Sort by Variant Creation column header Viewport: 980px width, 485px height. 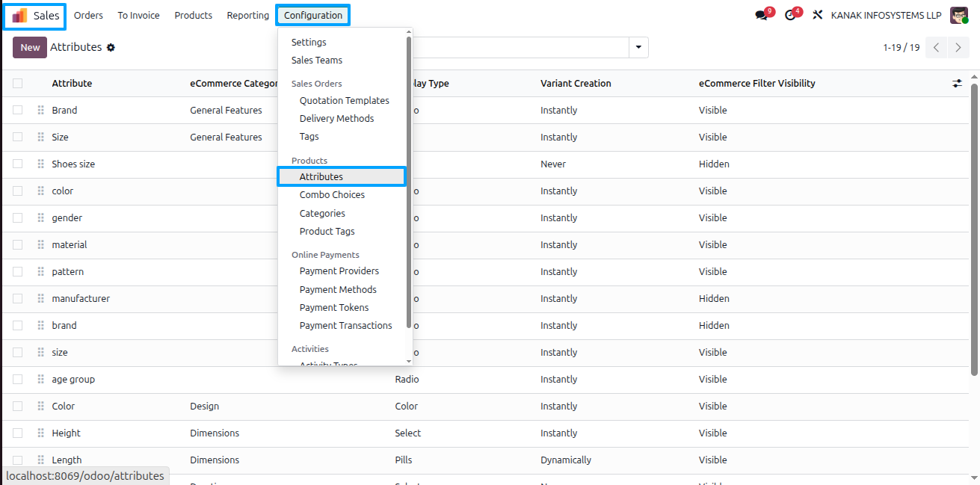coord(576,84)
